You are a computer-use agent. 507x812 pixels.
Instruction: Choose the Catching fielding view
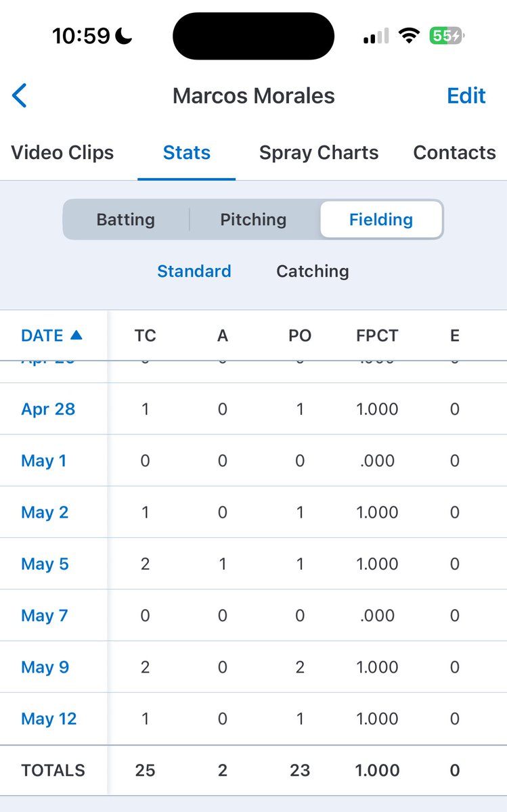pyautogui.click(x=313, y=271)
